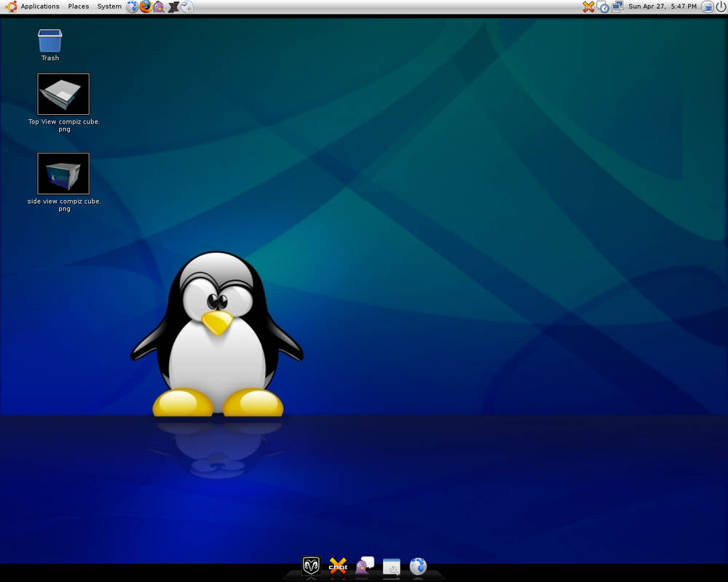Select the Trash desktop icon
Image resolution: width=728 pixels, height=582 pixels.
(x=50, y=41)
